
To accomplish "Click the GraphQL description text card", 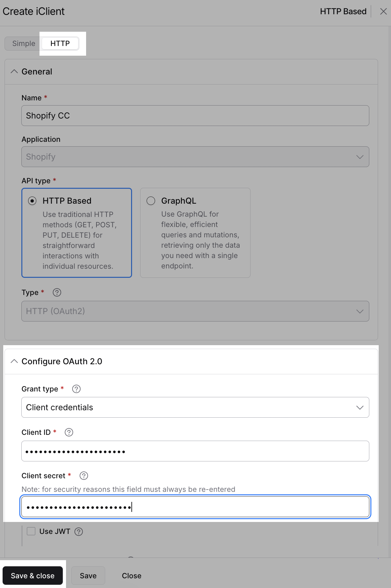I will pyautogui.click(x=200, y=240).
